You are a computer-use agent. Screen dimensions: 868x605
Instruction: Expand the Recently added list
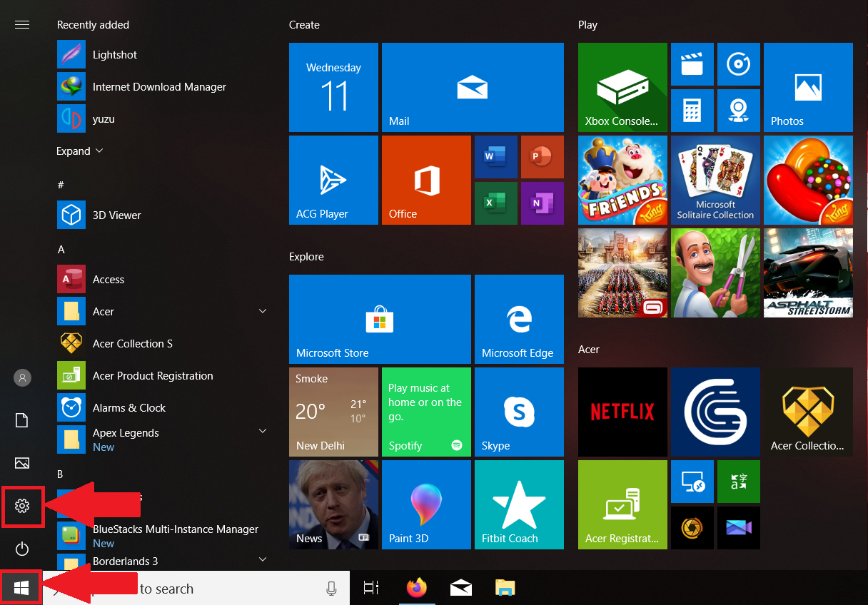coord(80,151)
